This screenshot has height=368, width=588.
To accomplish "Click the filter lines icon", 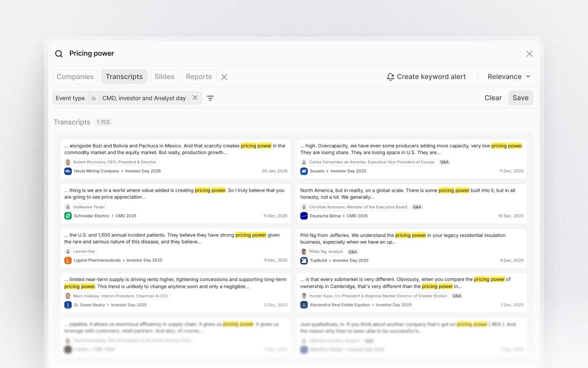I will pyautogui.click(x=210, y=98).
